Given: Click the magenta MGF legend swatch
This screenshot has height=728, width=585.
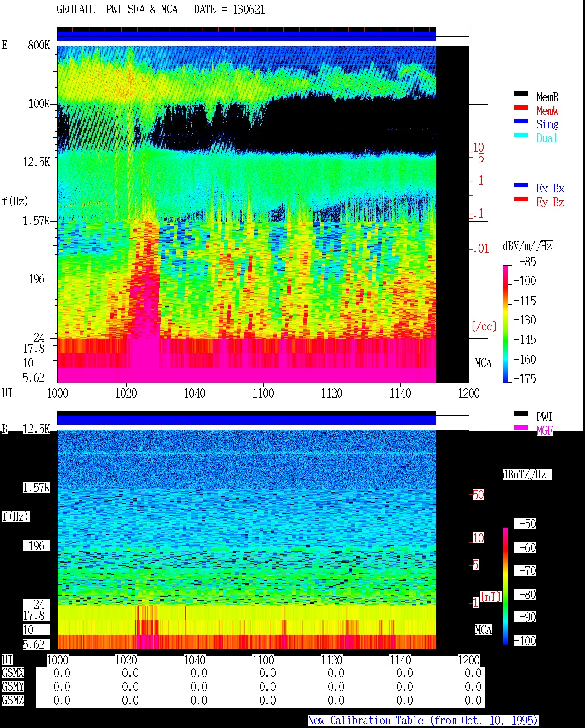Looking at the screenshot, I should pyautogui.click(x=521, y=427).
